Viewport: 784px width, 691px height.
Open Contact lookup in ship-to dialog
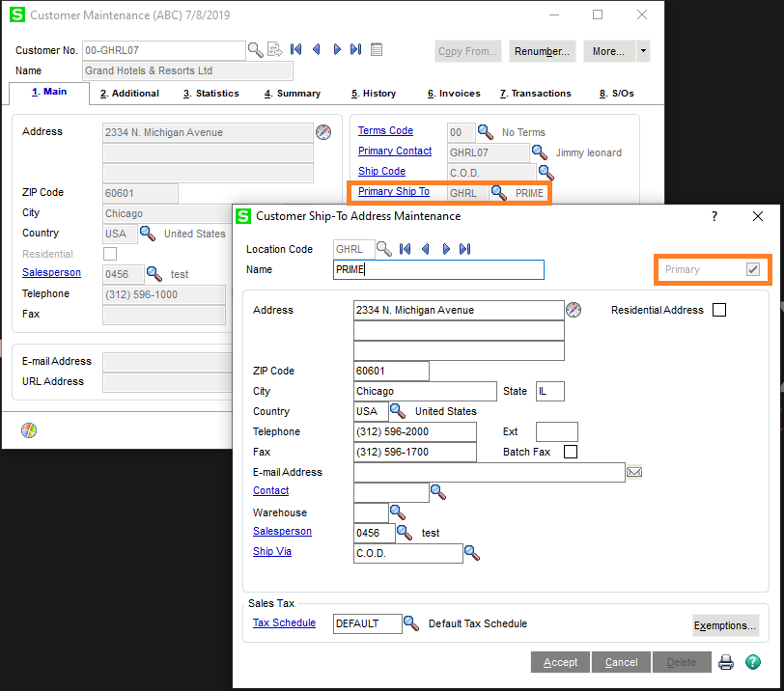438,492
